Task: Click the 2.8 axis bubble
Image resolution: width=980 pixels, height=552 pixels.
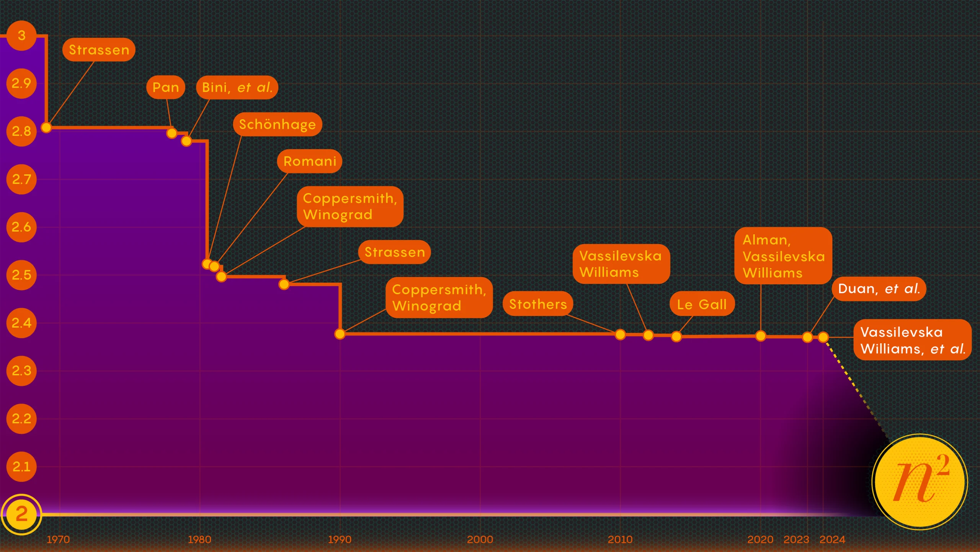Action: 21,131
